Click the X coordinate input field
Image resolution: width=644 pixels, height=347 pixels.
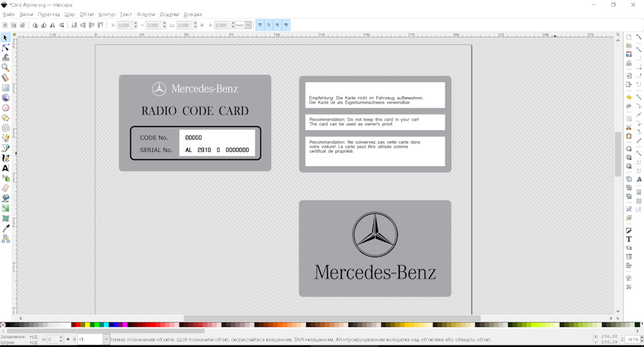pos(125,25)
